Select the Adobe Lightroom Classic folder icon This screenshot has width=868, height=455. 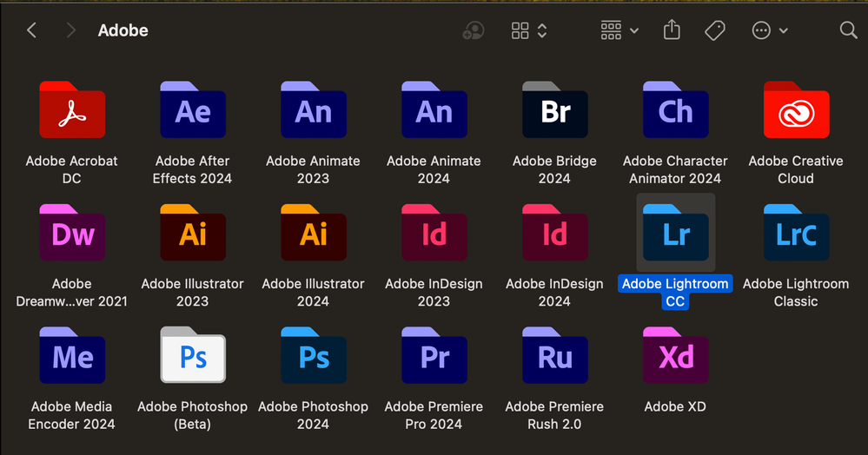(x=796, y=233)
